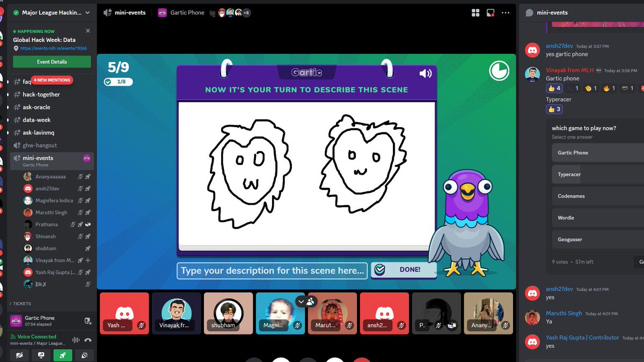The height and width of the screenshot is (362, 644).
Task: Open the grid layout view icon in the header
Action: coord(475,12)
